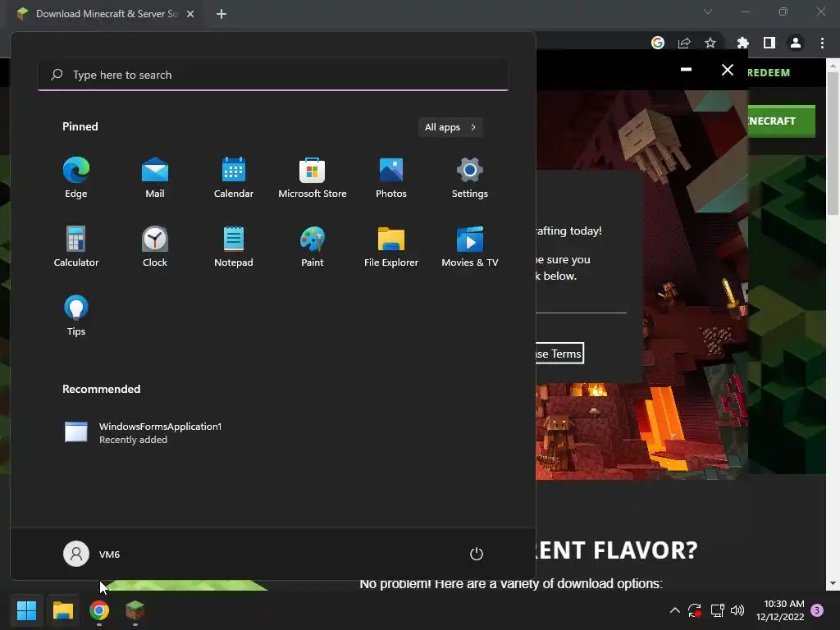Open Microsoft Store from pinned apps
The height and width of the screenshot is (630, 840).
313,178
